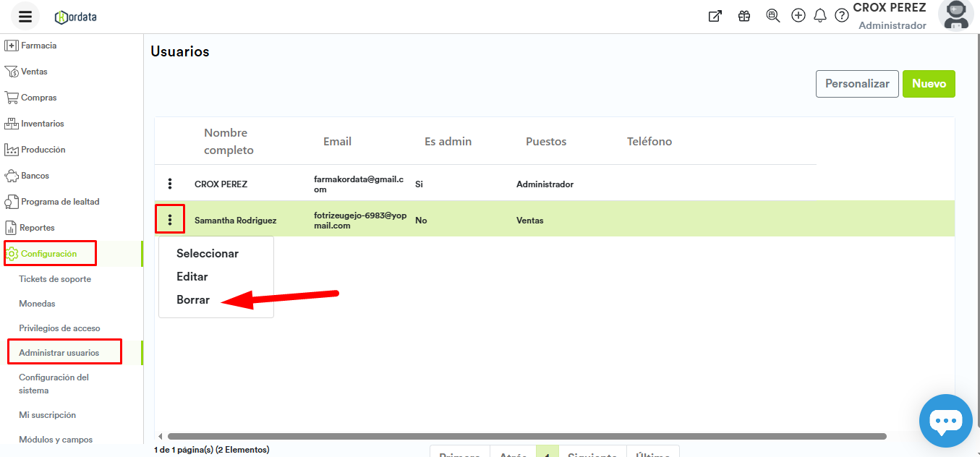Click the help question mark icon

pyautogui.click(x=842, y=16)
